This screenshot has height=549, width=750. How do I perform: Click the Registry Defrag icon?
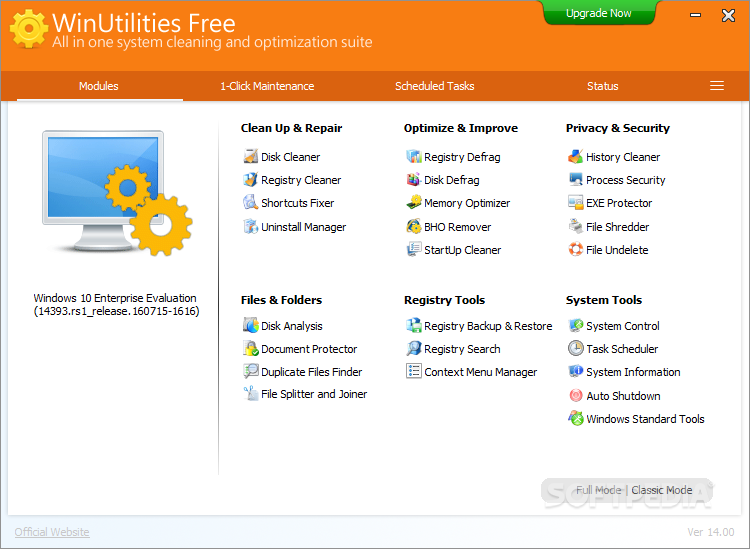point(414,156)
